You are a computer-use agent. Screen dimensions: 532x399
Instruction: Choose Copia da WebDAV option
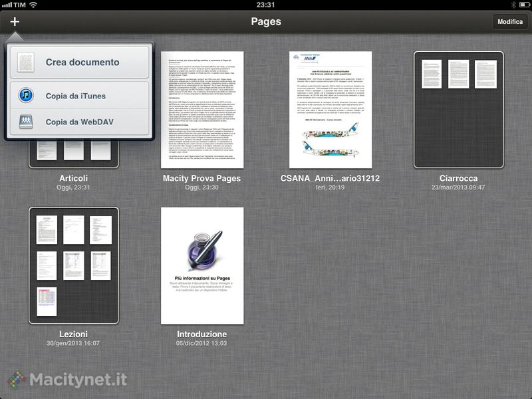[79, 122]
